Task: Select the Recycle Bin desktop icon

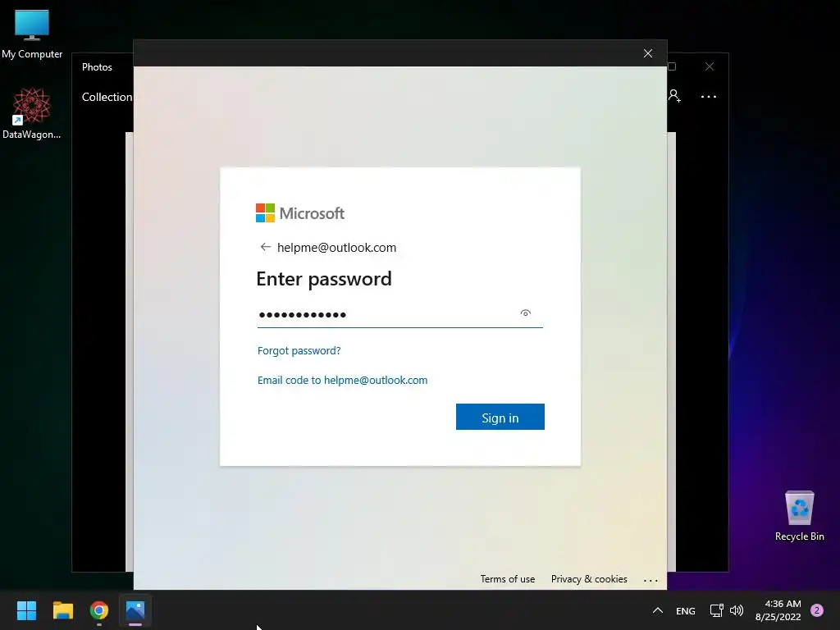Action: (x=799, y=516)
